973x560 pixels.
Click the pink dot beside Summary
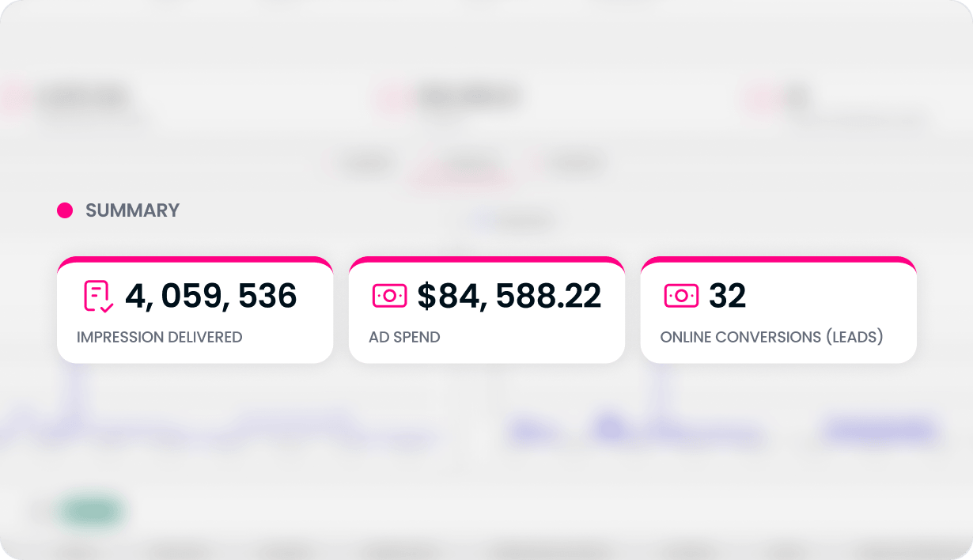[65, 210]
